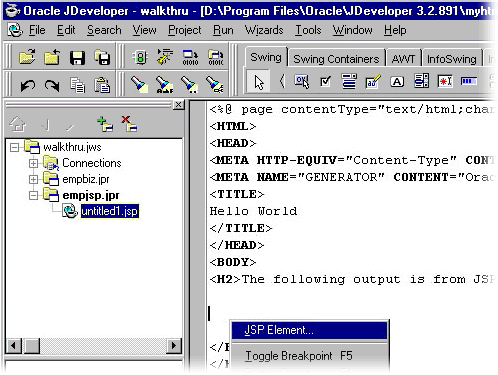
Task: Open the Run menu
Action: tap(223, 30)
